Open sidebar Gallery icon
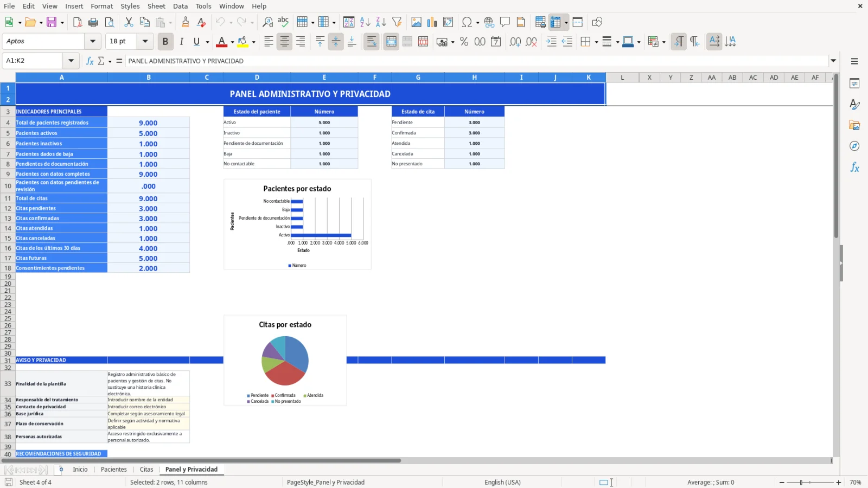Image resolution: width=868 pixels, height=488 pixels. click(854, 125)
